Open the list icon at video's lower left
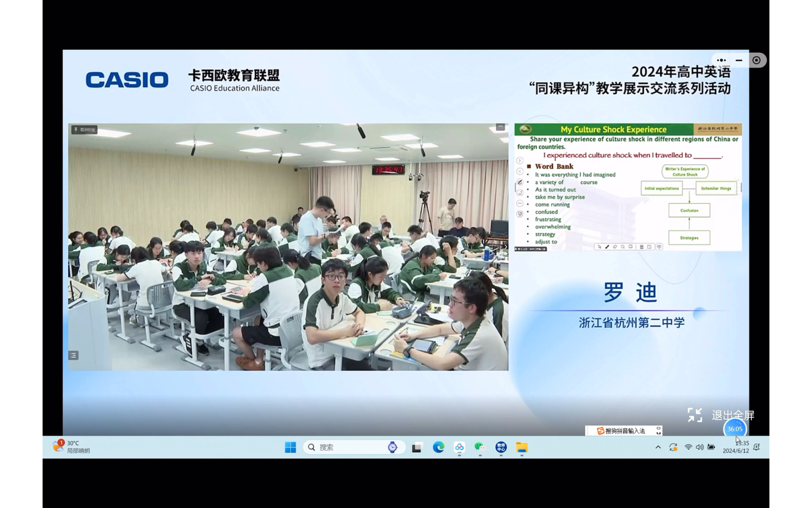Image resolution: width=812 pixels, height=508 pixels. coord(73,356)
